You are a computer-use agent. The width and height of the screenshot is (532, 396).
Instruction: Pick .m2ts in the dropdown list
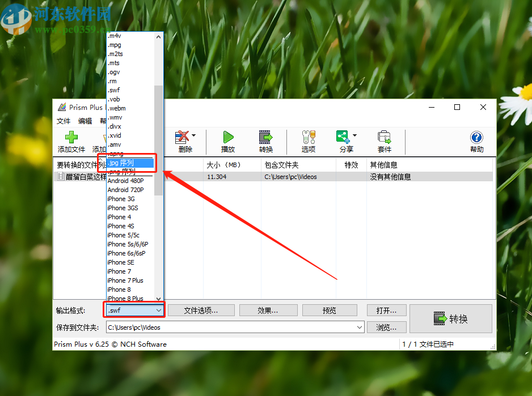tap(130, 54)
